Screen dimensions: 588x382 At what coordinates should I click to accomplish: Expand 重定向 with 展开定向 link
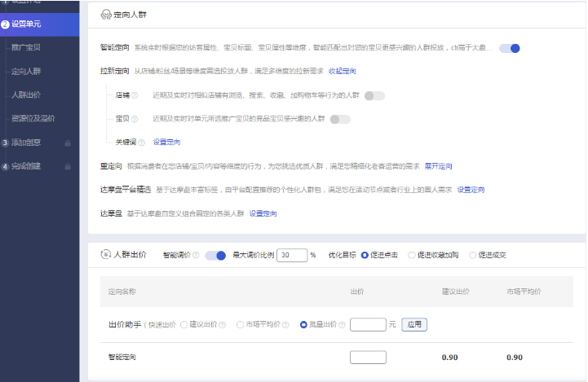(438, 166)
